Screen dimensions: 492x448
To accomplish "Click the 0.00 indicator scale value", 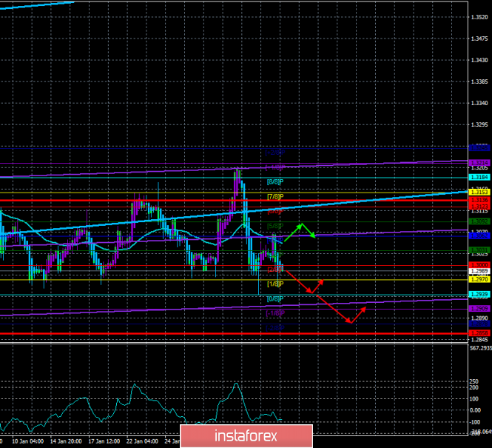I will (476, 410).
